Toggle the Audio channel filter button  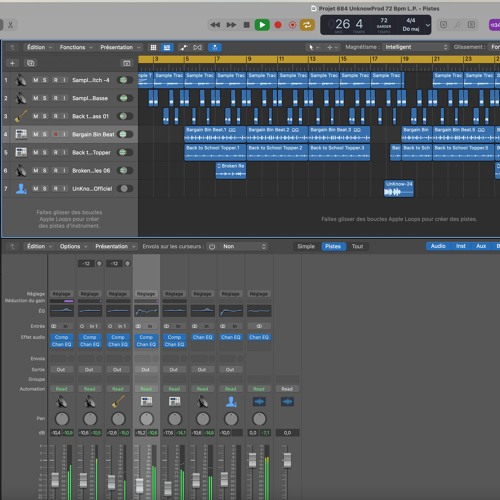[x=438, y=246]
